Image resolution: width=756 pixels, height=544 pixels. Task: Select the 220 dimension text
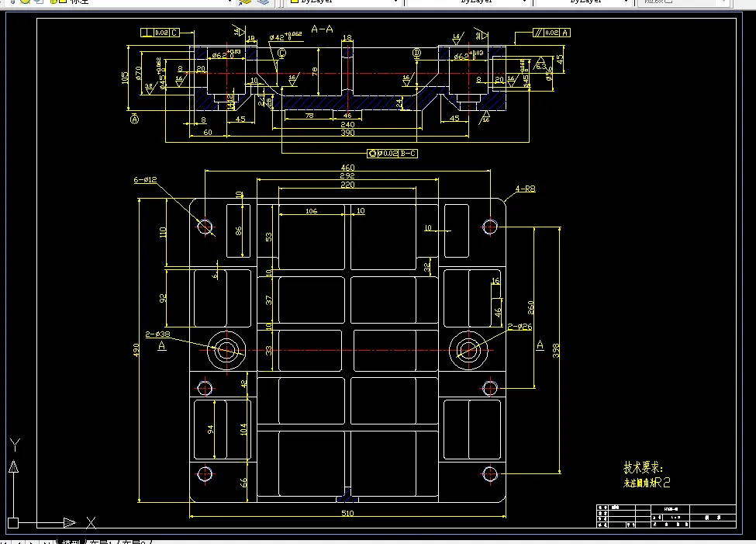pyautogui.click(x=347, y=185)
